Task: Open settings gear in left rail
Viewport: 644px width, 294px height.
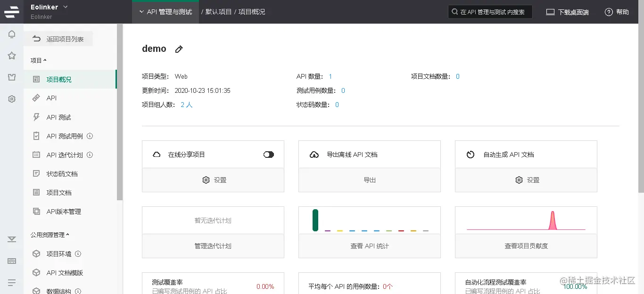Action: click(12, 99)
